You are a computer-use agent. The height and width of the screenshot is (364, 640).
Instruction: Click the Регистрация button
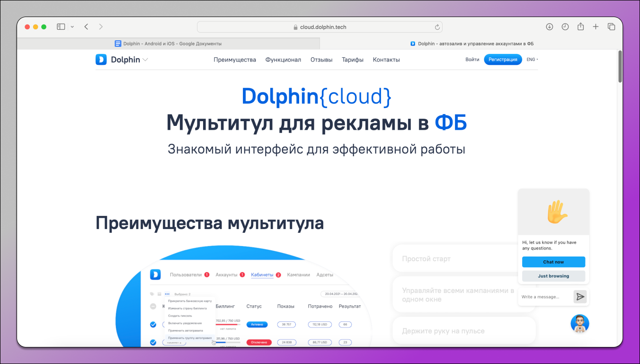(x=503, y=59)
